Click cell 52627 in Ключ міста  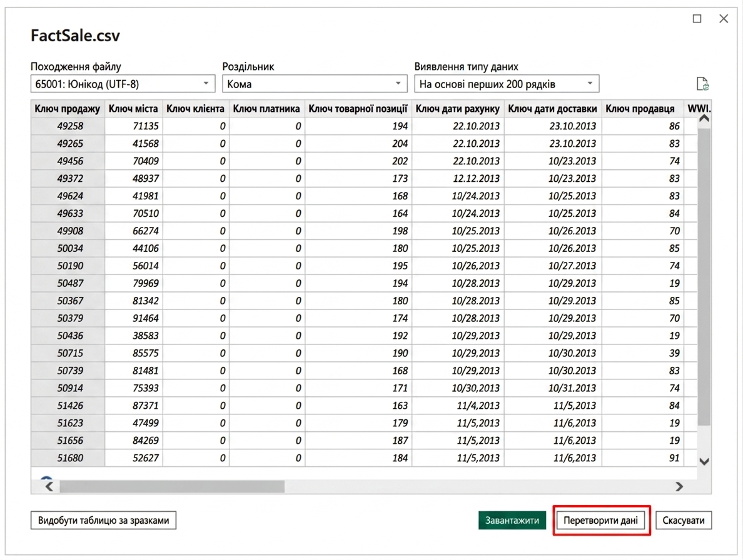pos(133,458)
